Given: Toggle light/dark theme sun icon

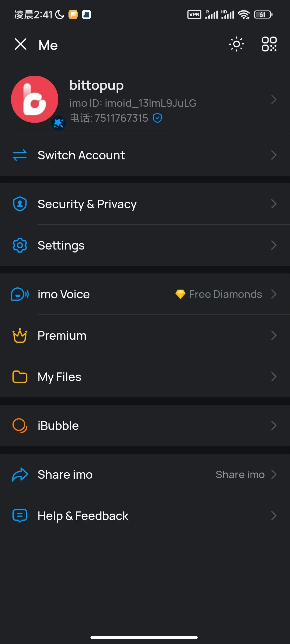Looking at the screenshot, I should (x=237, y=44).
